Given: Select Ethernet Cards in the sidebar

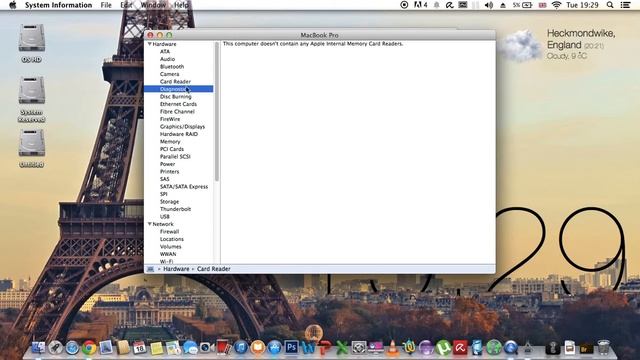Looking at the screenshot, I should pyautogui.click(x=178, y=104).
